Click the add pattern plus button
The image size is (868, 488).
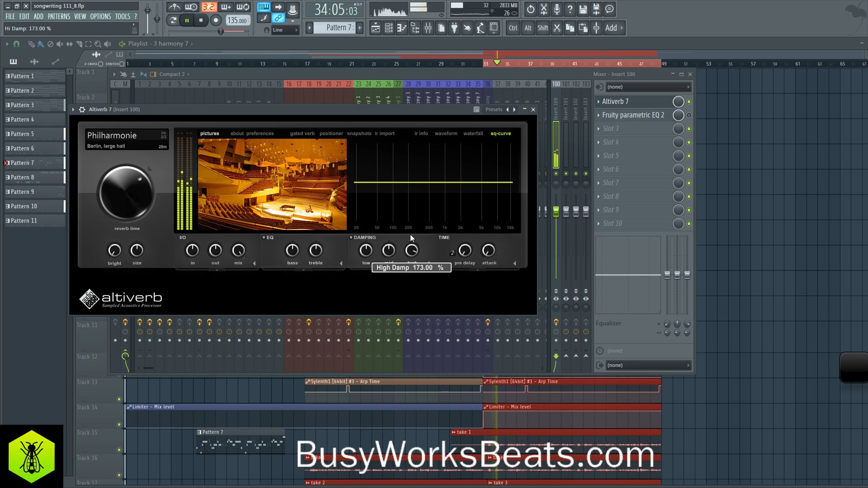click(x=359, y=28)
